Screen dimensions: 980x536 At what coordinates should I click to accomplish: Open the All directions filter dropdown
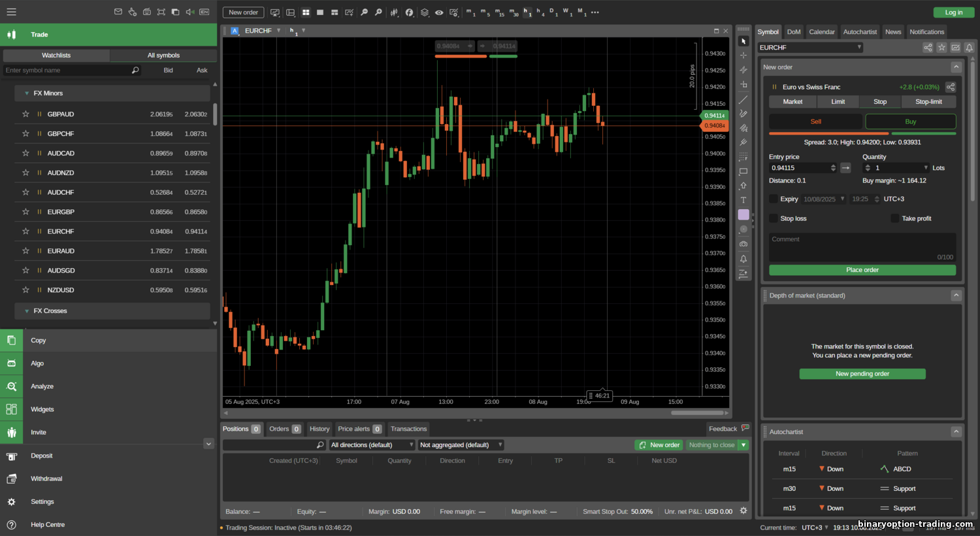click(372, 445)
